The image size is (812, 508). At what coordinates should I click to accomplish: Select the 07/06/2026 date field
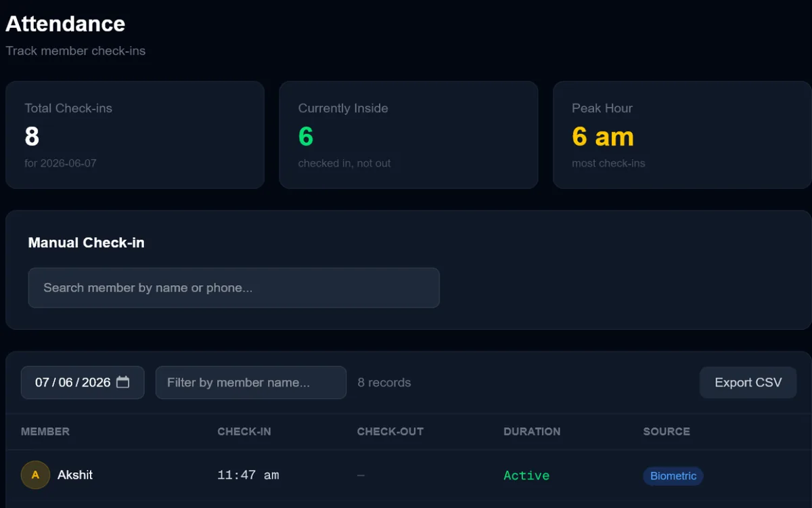tap(83, 382)
